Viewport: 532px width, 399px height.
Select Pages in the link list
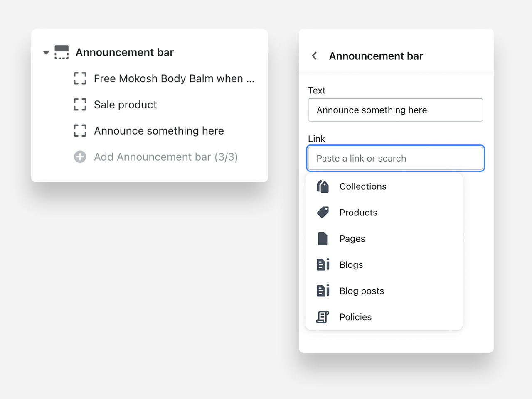click(352, 239)
